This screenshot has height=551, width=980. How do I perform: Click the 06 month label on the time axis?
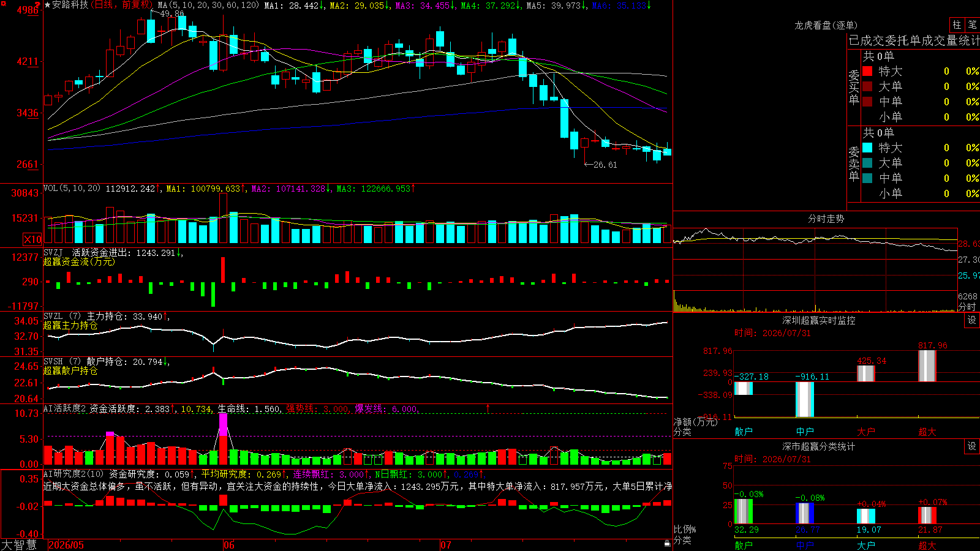(228, 545)
